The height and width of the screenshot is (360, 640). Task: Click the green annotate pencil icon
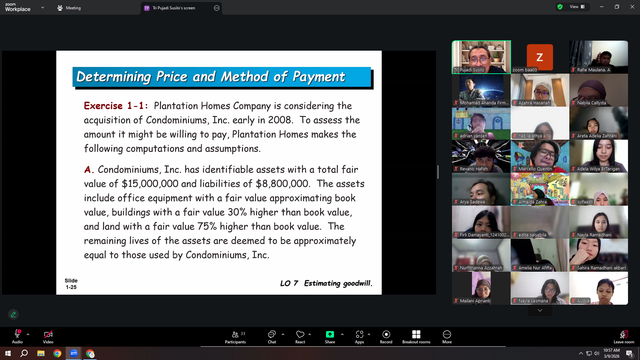(x=13, y=314)
